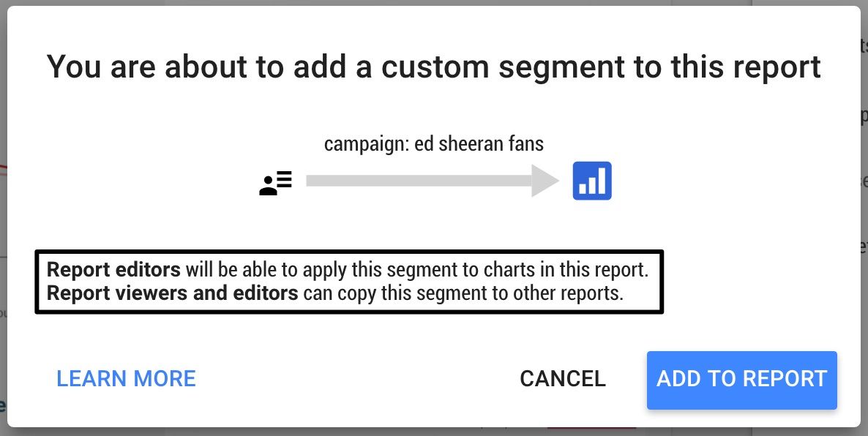Click the blue bar chart report icon
This screenshot has width=868, height=436.
point(592,181)
